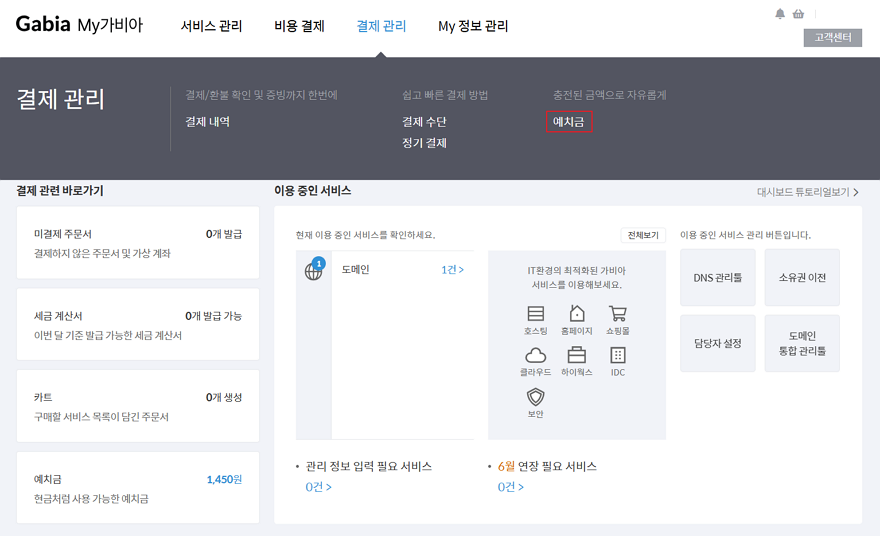880x536 pixels.
Task: Open the DNS 관리툴 button
Action: point(718,277)
